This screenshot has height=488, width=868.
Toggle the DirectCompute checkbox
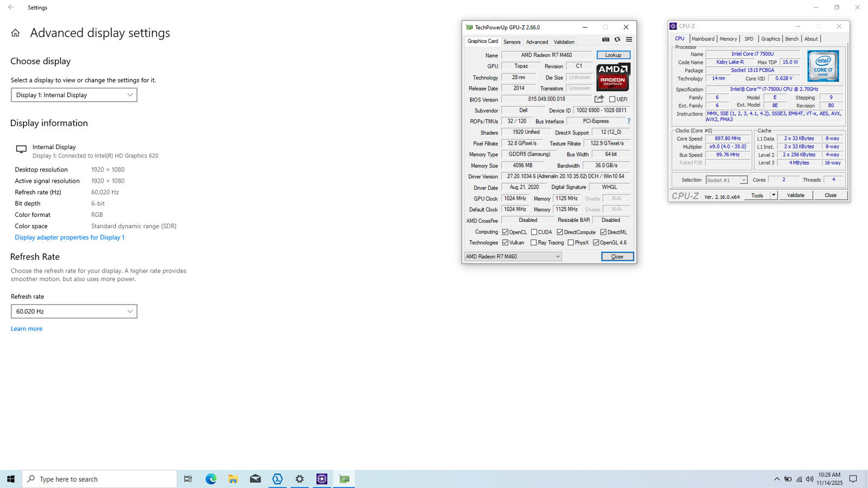560,232
